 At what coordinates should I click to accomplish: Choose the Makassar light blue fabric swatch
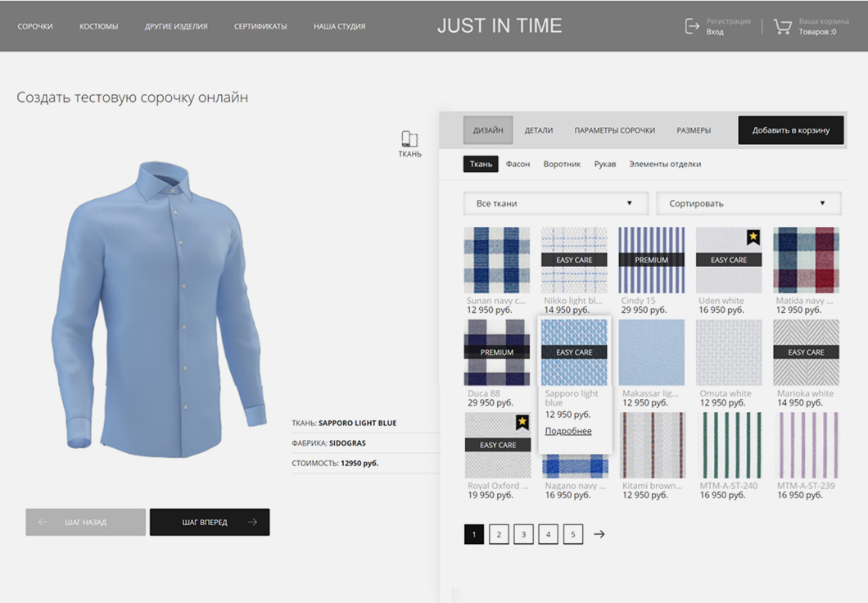pyautogui.click(x=651, y=352)
